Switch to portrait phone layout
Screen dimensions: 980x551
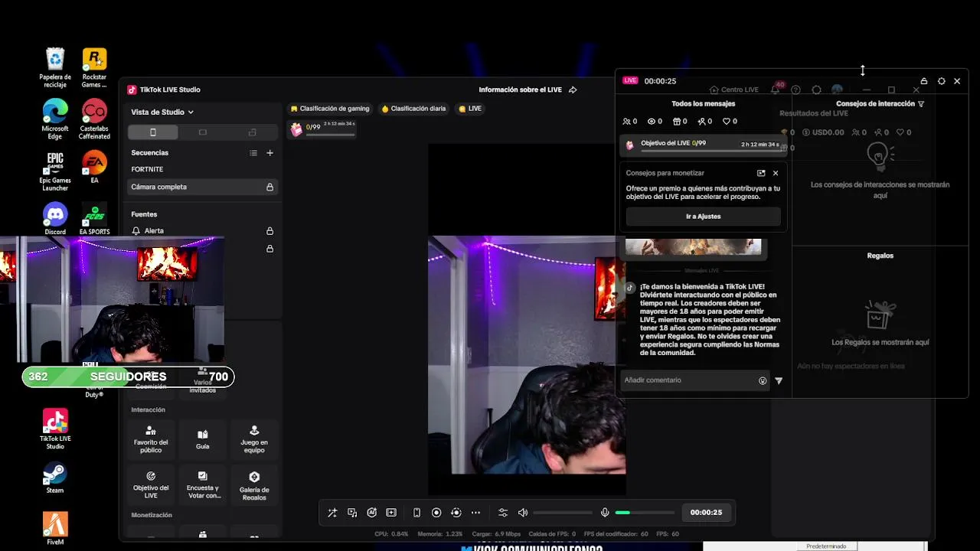(153, 132)
